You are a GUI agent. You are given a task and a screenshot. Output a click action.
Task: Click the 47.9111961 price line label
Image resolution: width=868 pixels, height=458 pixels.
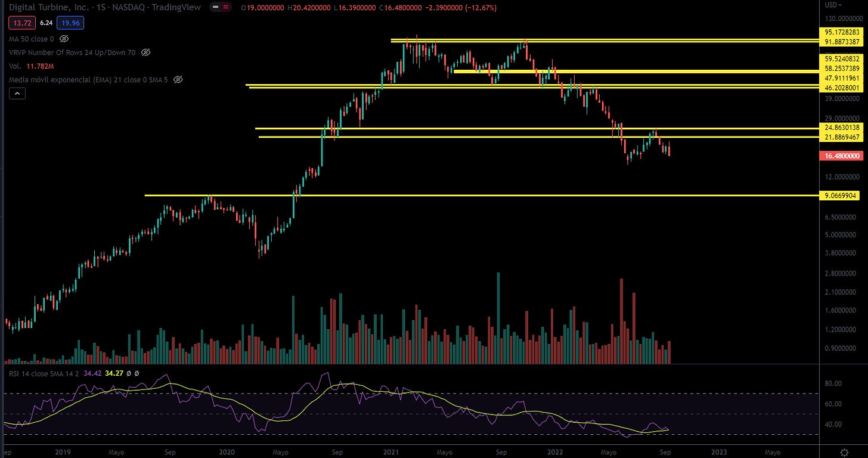click(x=842, y=78)
